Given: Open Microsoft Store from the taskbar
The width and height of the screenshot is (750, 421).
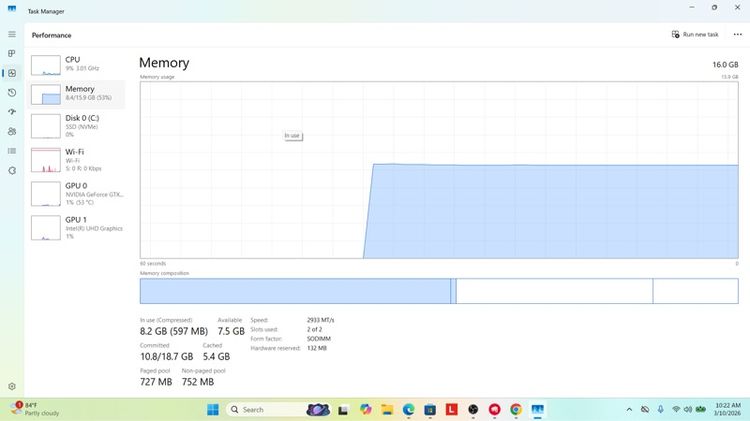Looking at the screenshot, I should coord(430,410).
